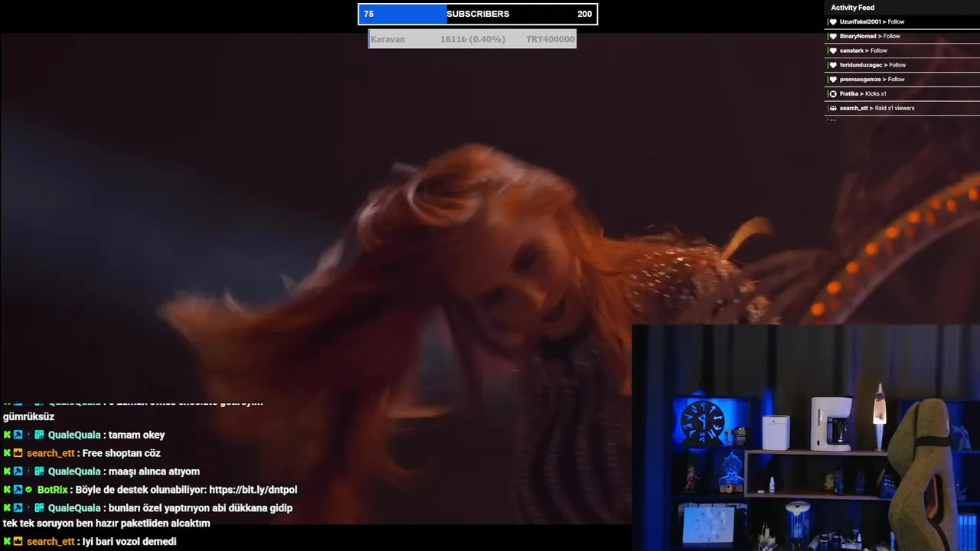Click 'tek tek soruyon ben hazır paketliden alcaktım' text
Screen dimensions: 980x551
[106, 523]
